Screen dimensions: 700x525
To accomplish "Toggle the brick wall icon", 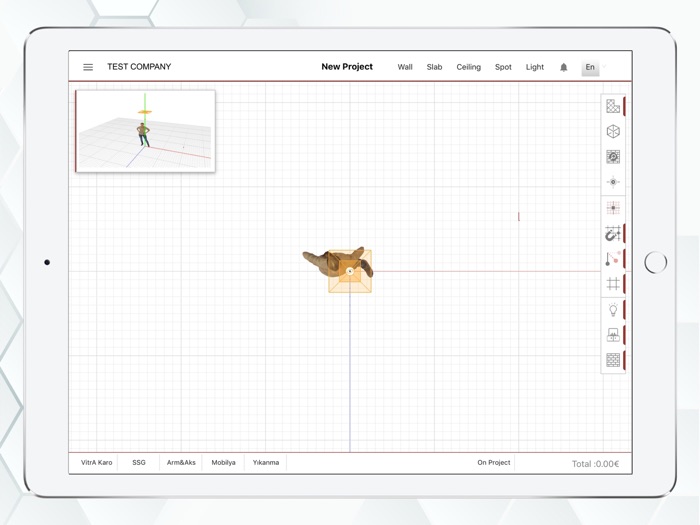I will [x=613, y=360].
